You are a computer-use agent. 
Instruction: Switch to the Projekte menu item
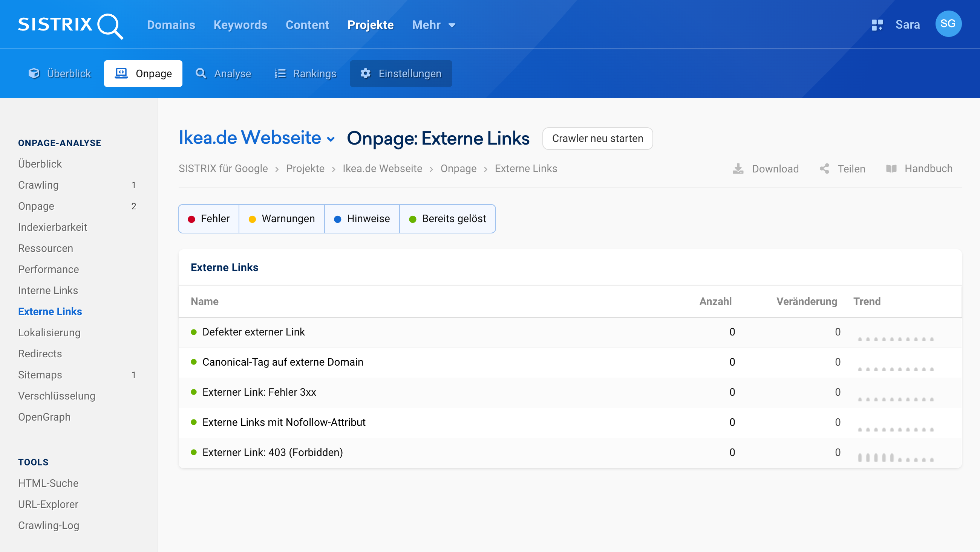[x=370, y=24]
